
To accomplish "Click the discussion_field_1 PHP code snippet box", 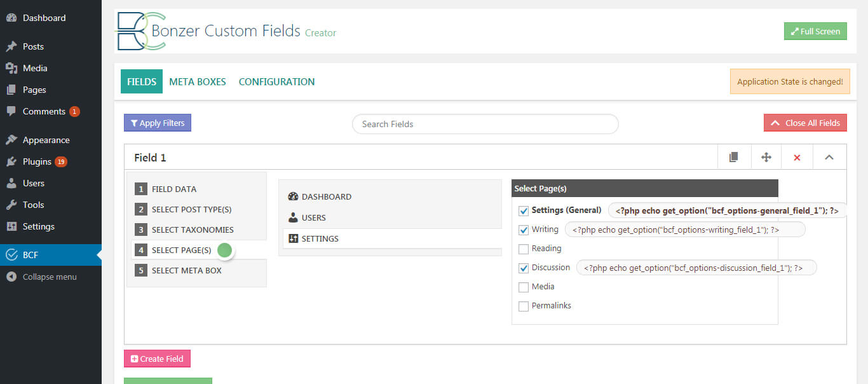I will pos(696,268).
